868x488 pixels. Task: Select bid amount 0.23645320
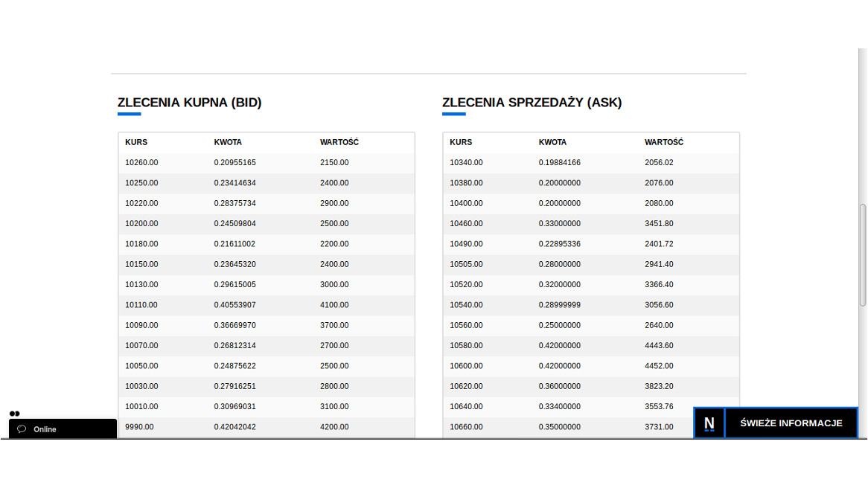click(x=235, y=265)
